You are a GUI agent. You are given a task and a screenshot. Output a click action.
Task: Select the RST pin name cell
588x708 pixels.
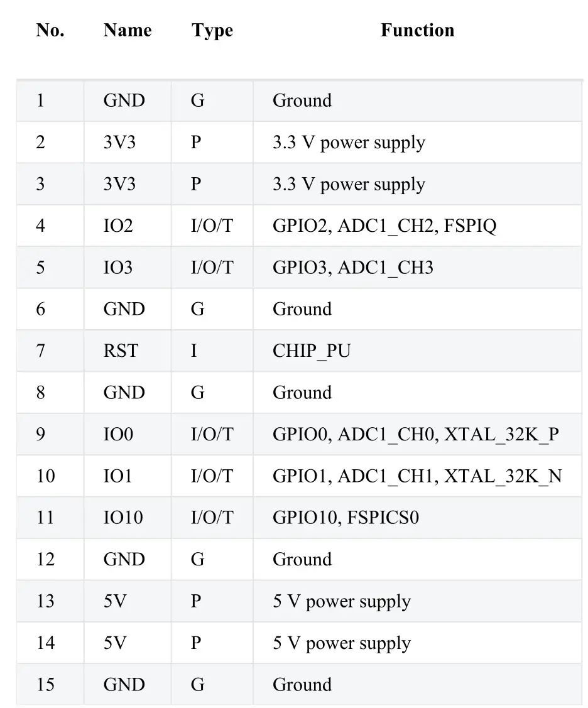tap(121, 351)
